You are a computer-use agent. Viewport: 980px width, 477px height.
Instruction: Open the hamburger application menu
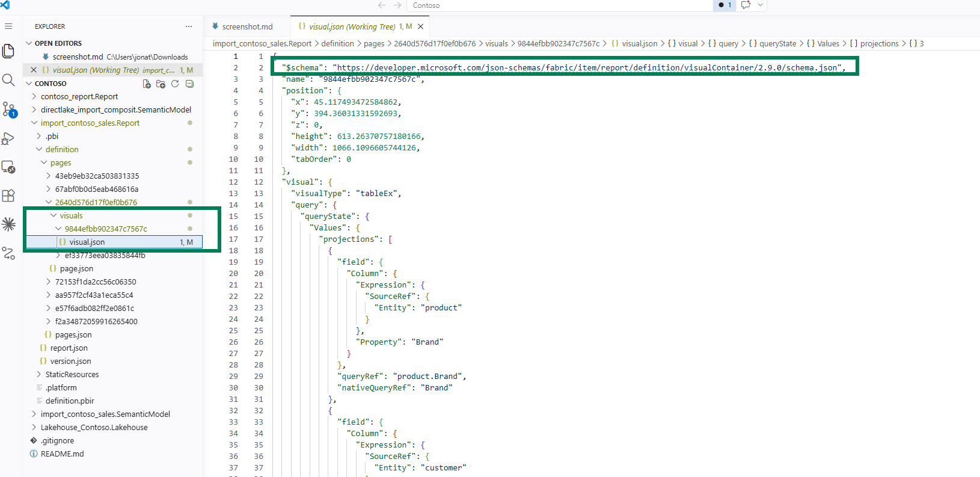[8, 26]
